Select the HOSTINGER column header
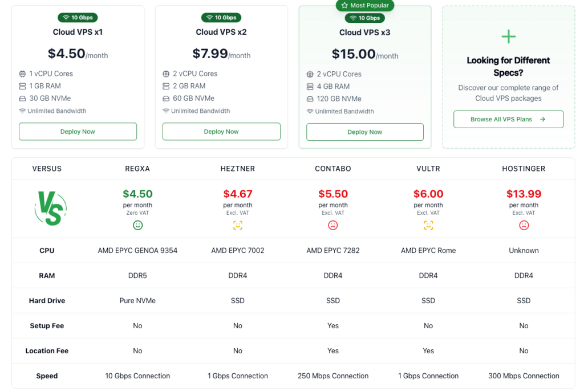 (x=524, y=169)
